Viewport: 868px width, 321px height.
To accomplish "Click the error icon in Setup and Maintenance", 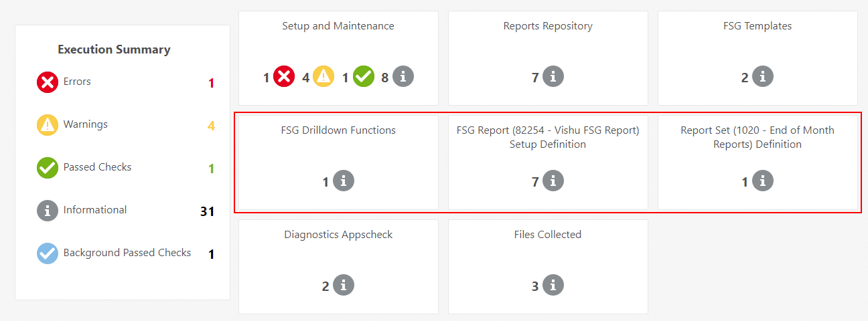I will [285, 77].
